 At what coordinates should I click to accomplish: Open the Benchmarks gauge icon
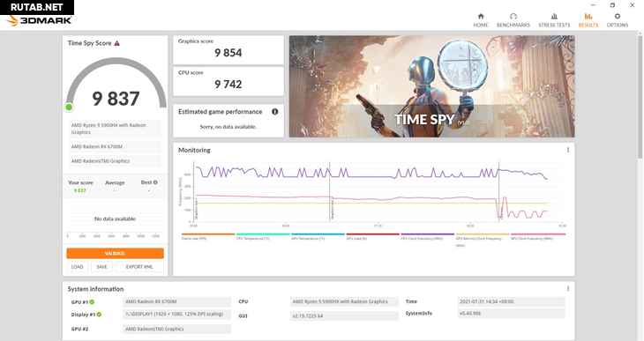tap(513, 17)
